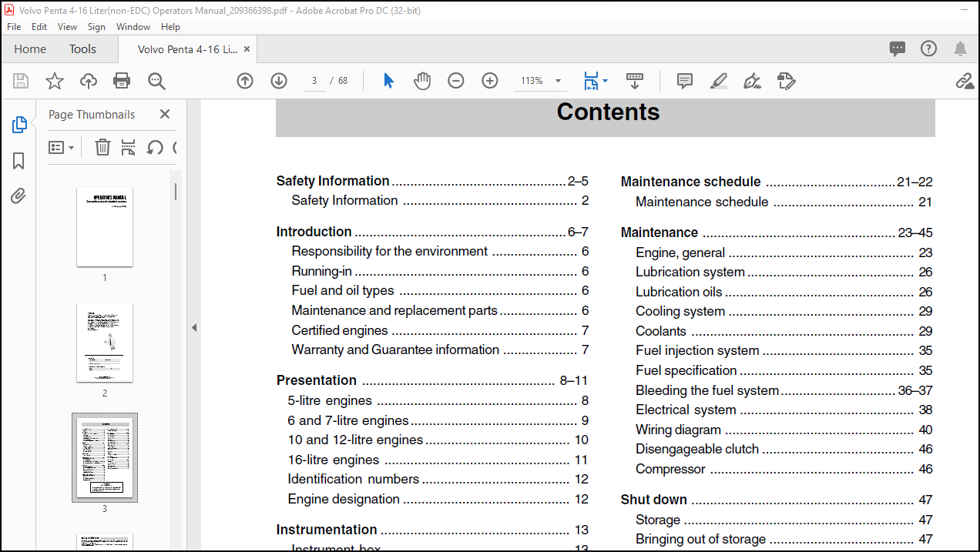
Task: Open the comments chat bubble icon
Action: (898, 49)
